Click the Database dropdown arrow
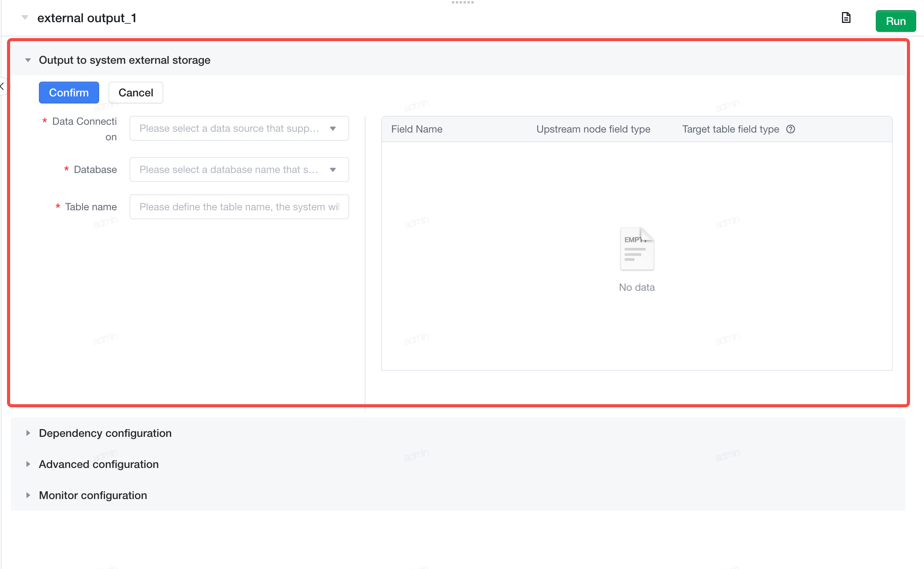This screenshot has width=924, height=569. [333, 170]
